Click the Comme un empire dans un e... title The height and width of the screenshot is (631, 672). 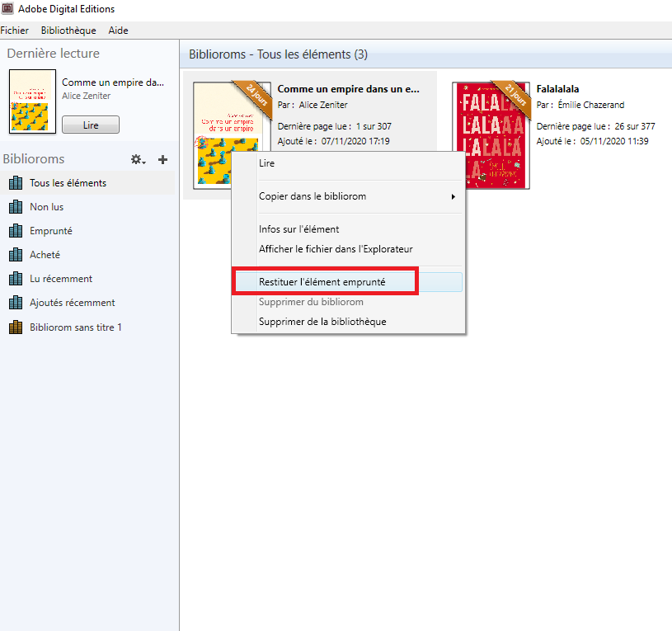(349, 89)
